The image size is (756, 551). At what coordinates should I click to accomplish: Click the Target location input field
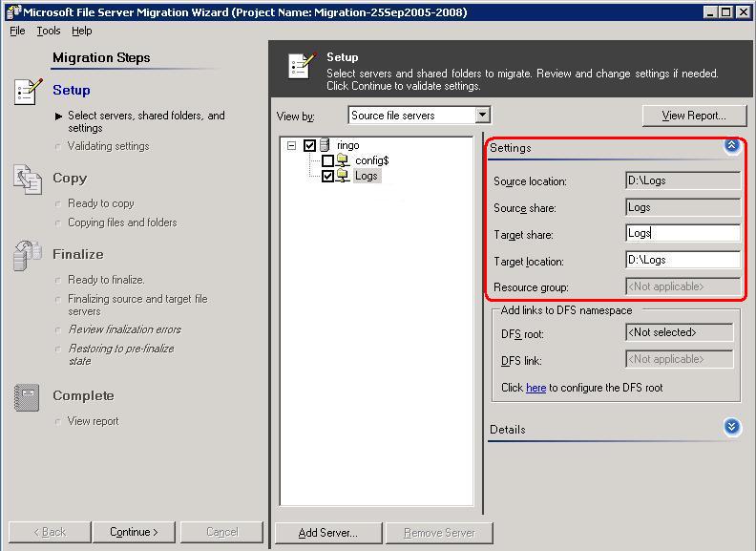[682, 260]
